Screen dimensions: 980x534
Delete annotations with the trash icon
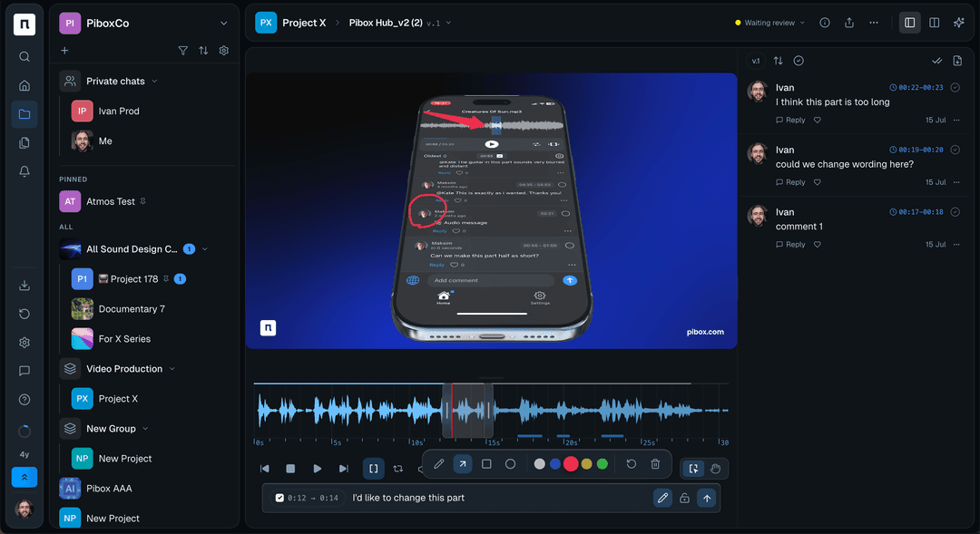point(655,464)
